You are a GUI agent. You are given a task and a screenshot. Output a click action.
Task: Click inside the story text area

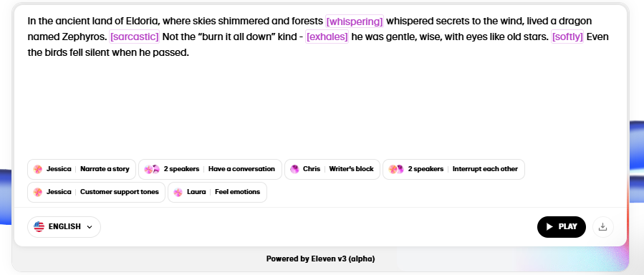[x=320, y=82]
